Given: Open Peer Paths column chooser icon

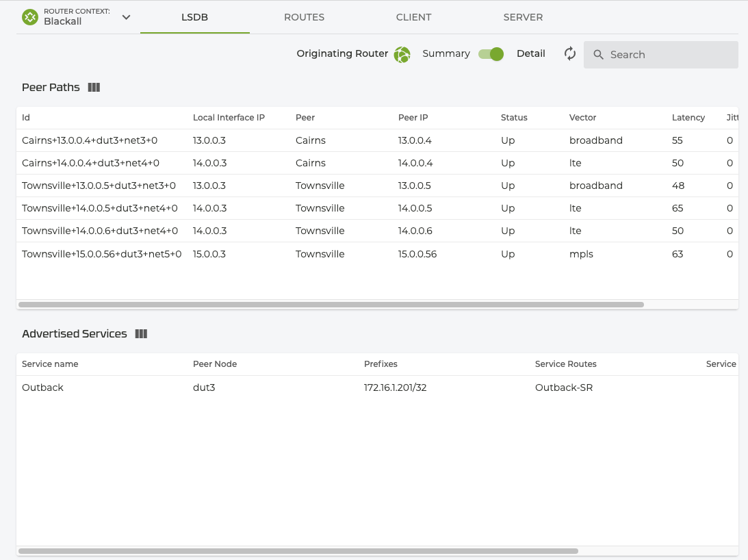Looking at the screenshot, I should point(94,88).
